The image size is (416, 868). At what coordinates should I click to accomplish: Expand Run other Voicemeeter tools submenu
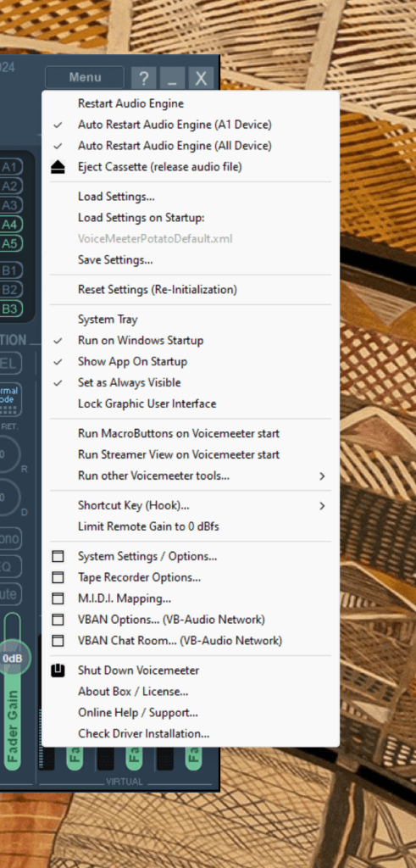(191, 476)
